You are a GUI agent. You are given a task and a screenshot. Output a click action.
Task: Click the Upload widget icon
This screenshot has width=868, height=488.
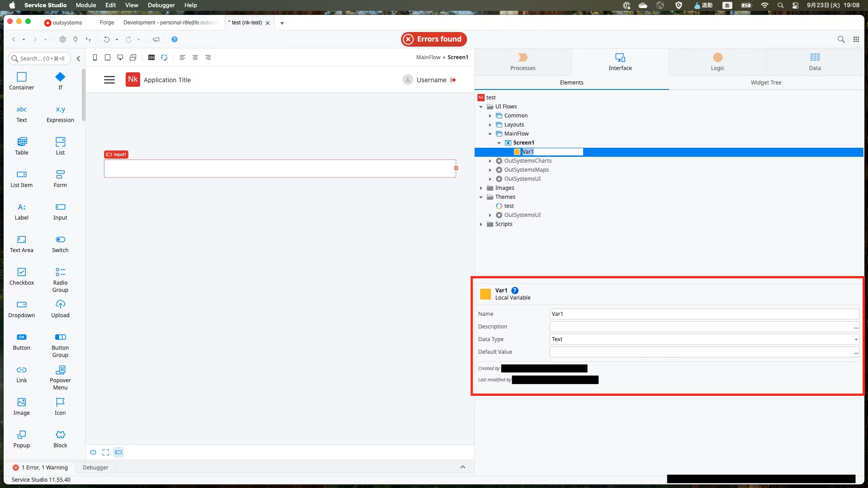coord(60,305)
